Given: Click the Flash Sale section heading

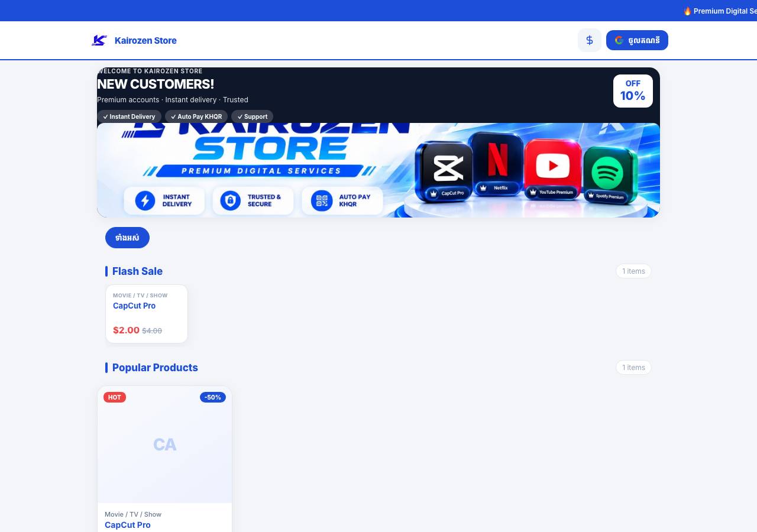Looking at the screenshot, I should tap(137, 271).
